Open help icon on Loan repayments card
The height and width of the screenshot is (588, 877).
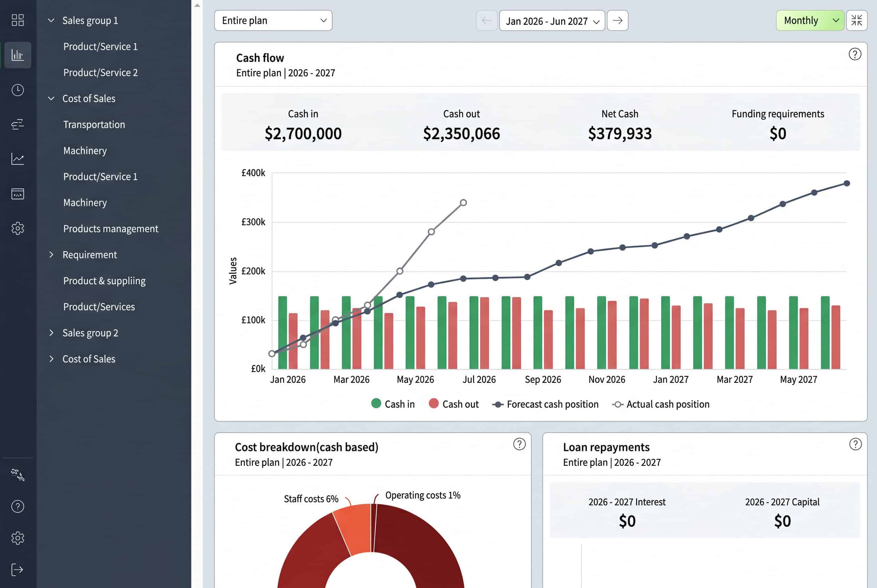click(x=855, y=444)
